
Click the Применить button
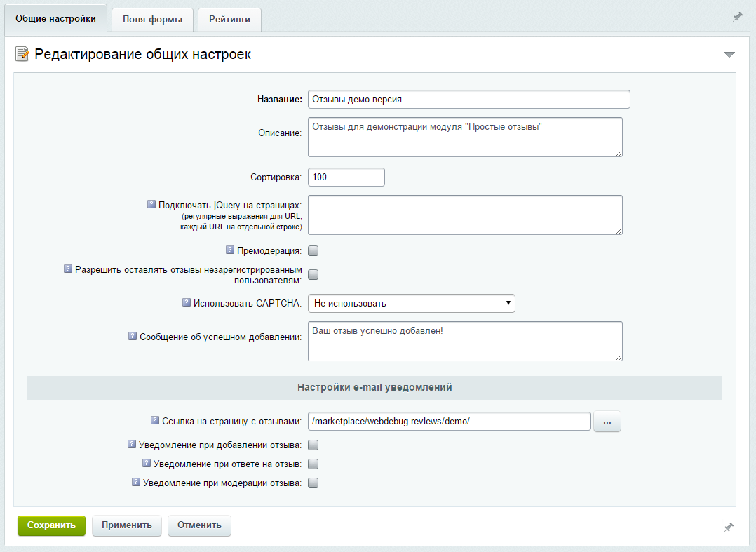click(127, 525)
